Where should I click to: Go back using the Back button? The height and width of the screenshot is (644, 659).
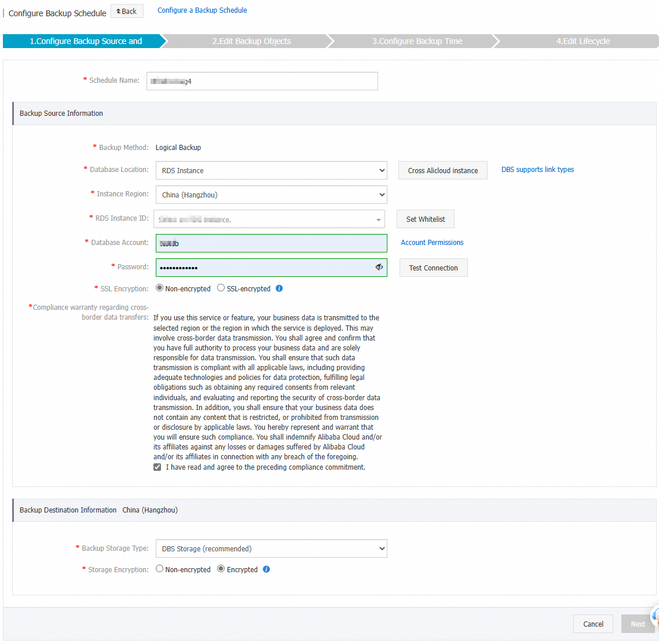click(127, 12)
